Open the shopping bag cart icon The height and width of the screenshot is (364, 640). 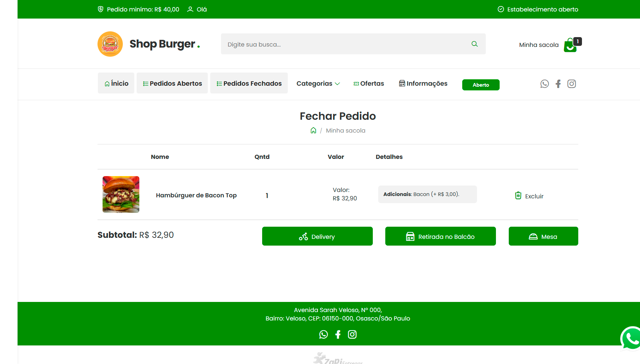571,45
